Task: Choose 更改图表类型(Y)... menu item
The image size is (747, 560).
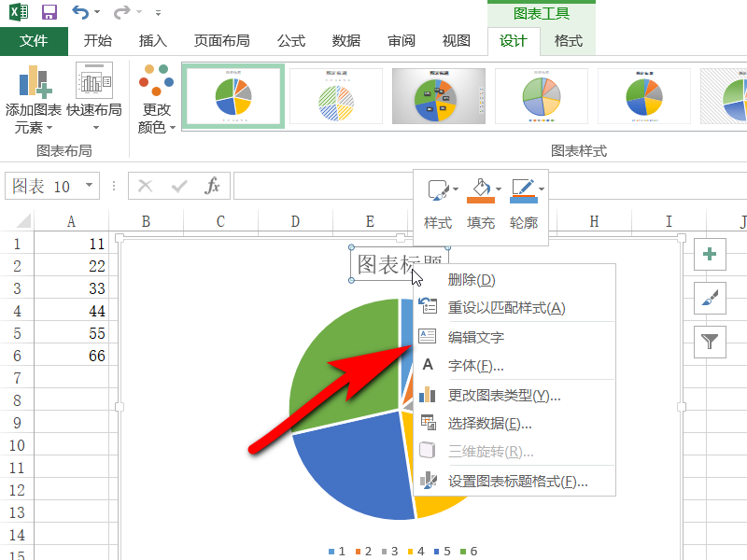Action: tap(514, 395)
